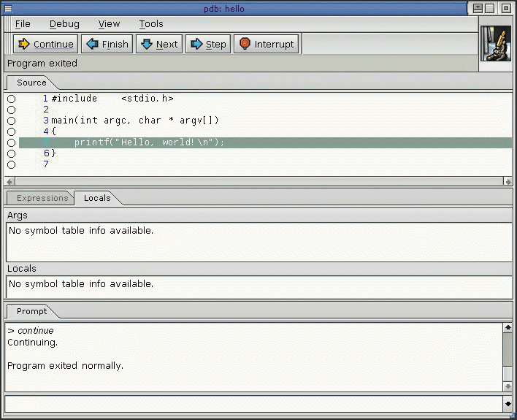517x420 pixels.
Task: Select the Source tab
Action: click(31, 83)
